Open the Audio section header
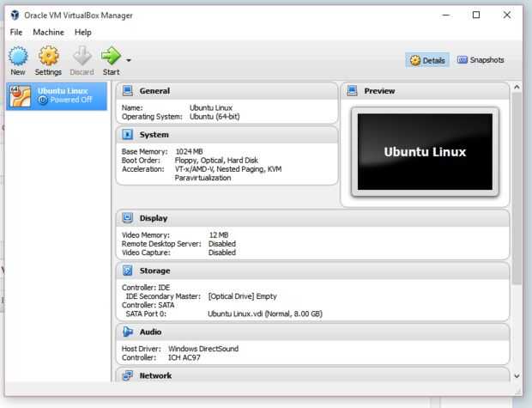This screenshot has width=532, height=408. [x=312, y=332]
